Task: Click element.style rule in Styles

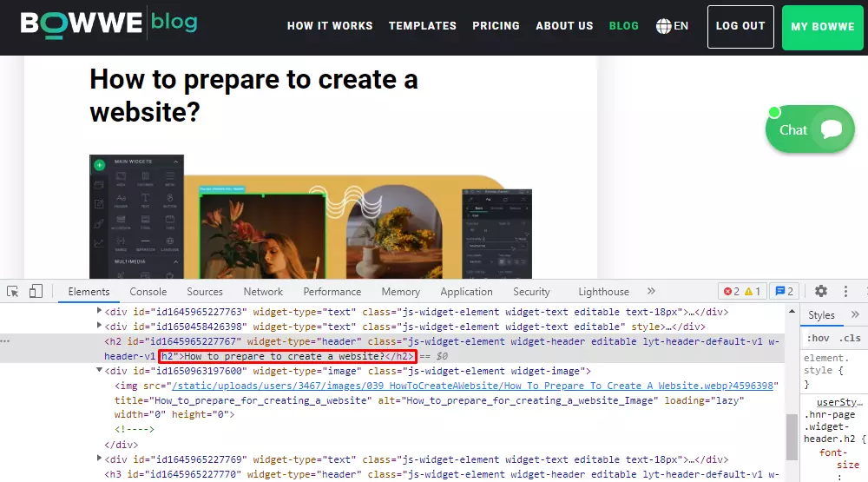Action: point(825,364)
